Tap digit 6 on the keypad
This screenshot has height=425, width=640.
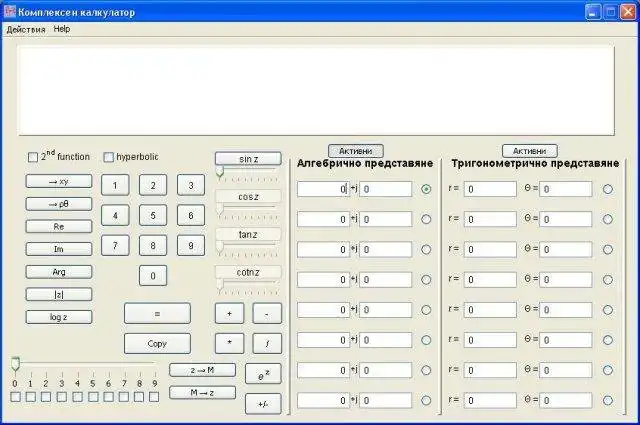191,216
